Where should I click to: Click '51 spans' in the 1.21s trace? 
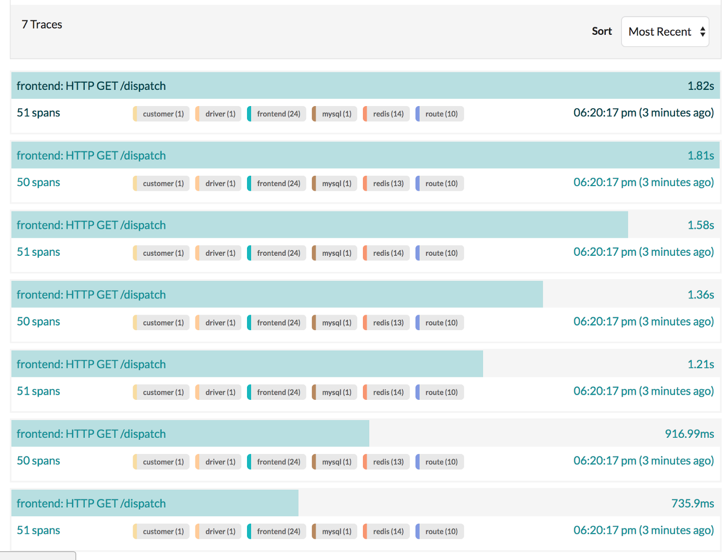[38, 392]
